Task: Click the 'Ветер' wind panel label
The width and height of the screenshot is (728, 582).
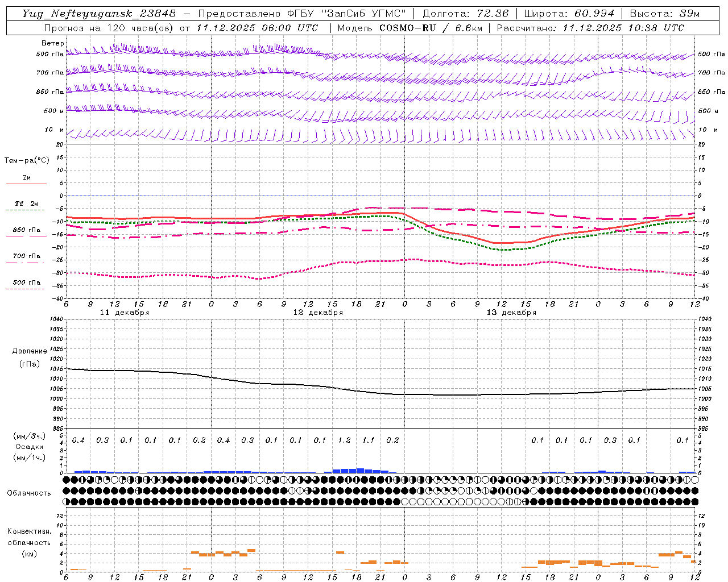Action: tap(53, 43)
